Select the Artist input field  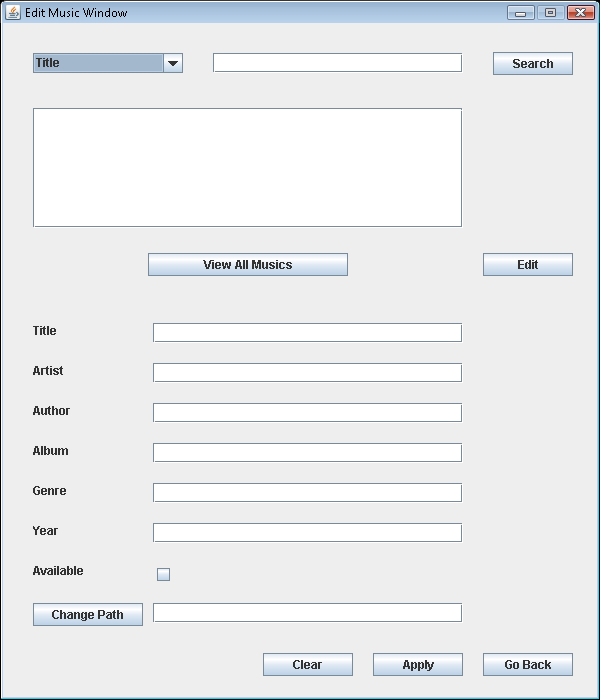pyautogui.click(x=307, y=372)
